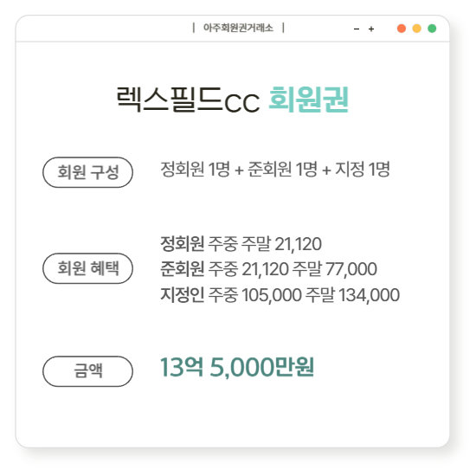Click the 준회원 주말 77,000 fee
The height and width of the screenshot is (476, 476).
[335, 269]
